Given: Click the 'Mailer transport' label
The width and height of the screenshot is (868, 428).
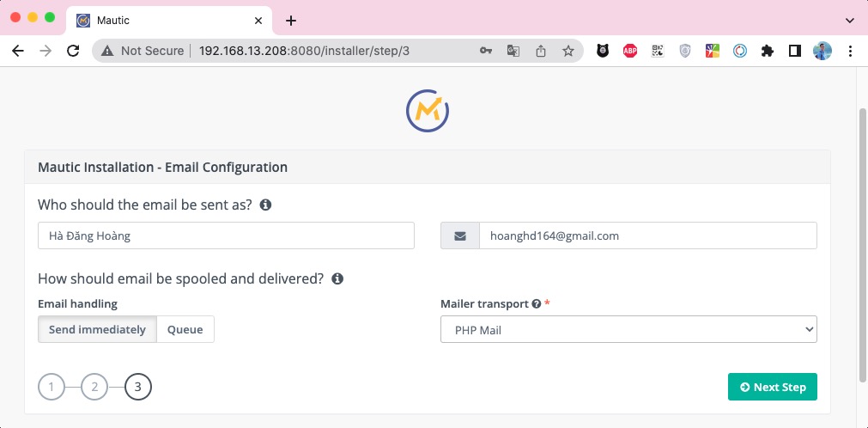Looking at the screenshot, I should pos(485,304).
